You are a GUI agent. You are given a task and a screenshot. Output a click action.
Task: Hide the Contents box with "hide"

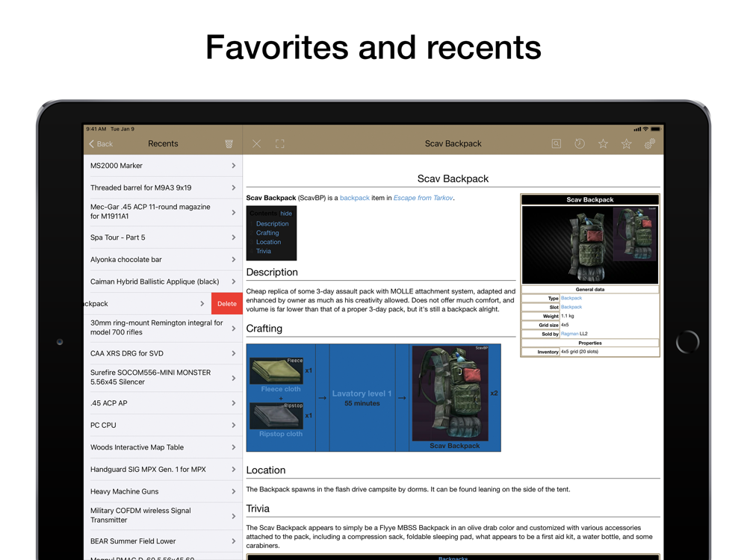[x=286, y=214]
